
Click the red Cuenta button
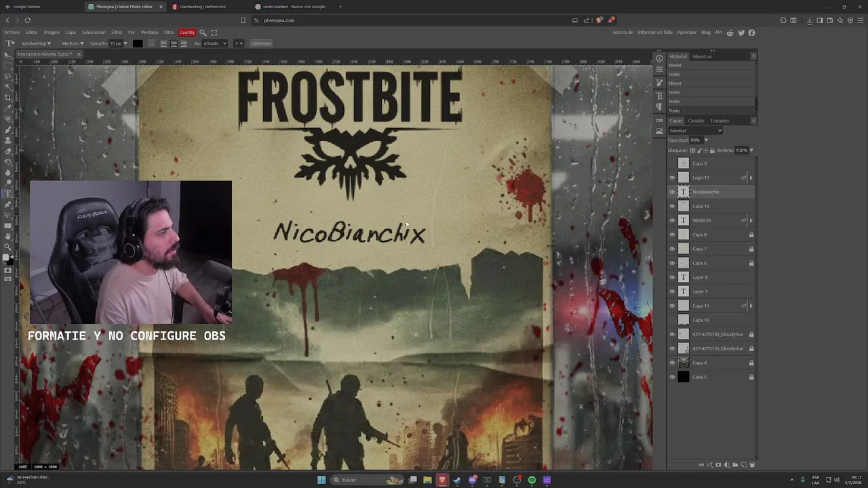click(x=187, y=33)
